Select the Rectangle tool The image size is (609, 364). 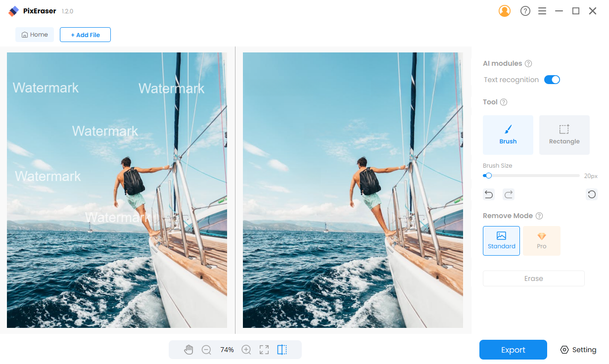pos(564,135)
